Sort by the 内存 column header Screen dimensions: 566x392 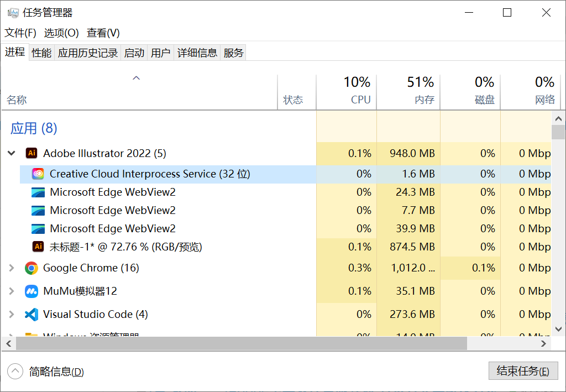click(x=408, y=92)
